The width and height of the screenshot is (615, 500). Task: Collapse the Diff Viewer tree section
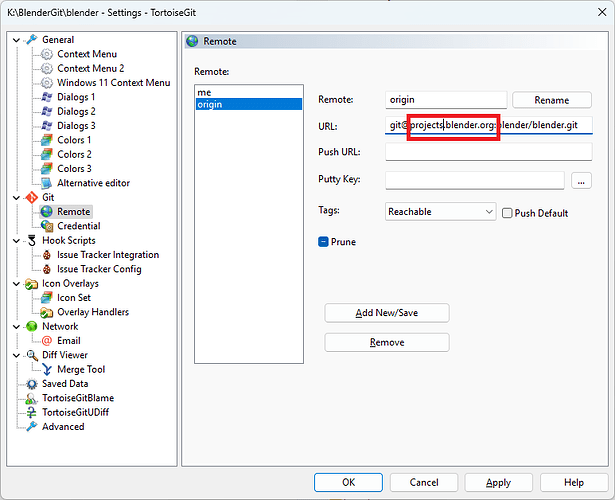pos(16,355)
